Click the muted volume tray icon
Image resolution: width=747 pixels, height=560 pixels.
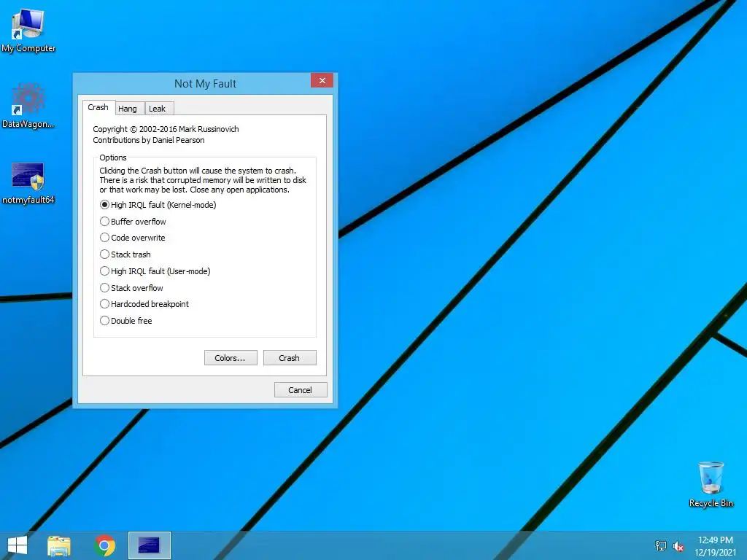pyautogui.click(x=678, y=546)
